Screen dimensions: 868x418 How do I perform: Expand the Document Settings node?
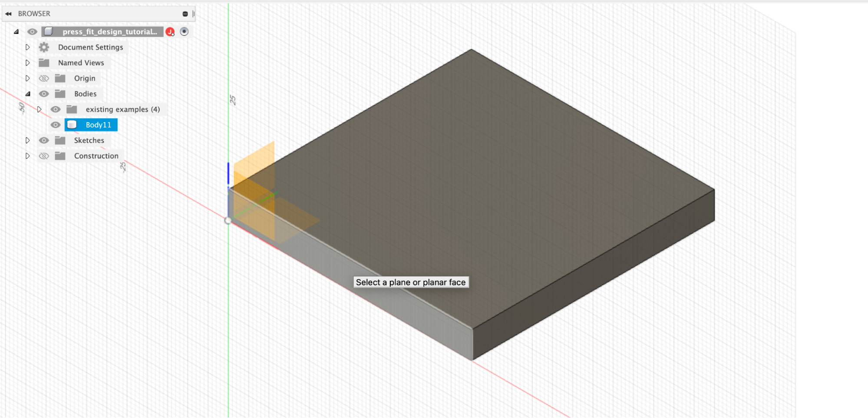[27, 47]
